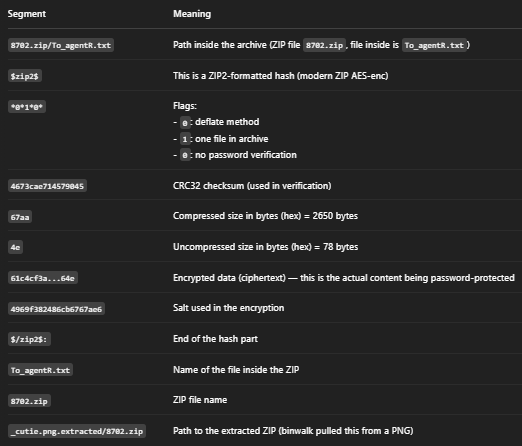Click the salt value 4969f382486cb6767ae6
The height and width of the screenshot is (446, 522).
56,309
